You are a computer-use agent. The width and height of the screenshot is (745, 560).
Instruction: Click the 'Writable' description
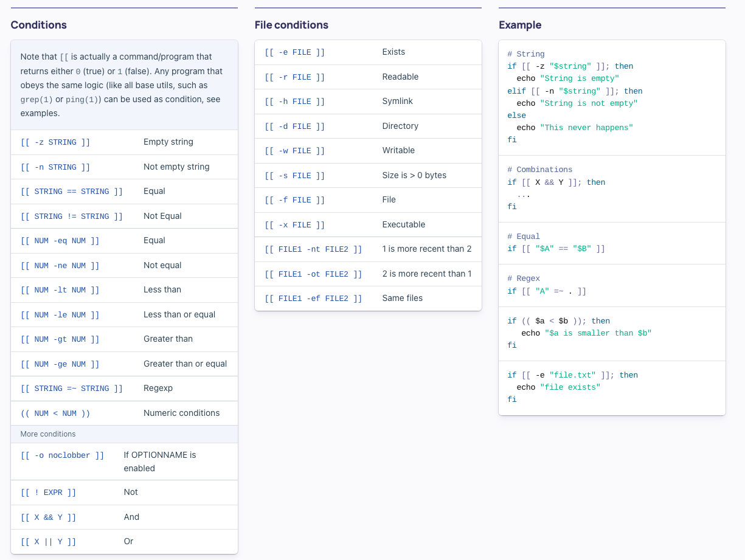(x=398, y=150)
